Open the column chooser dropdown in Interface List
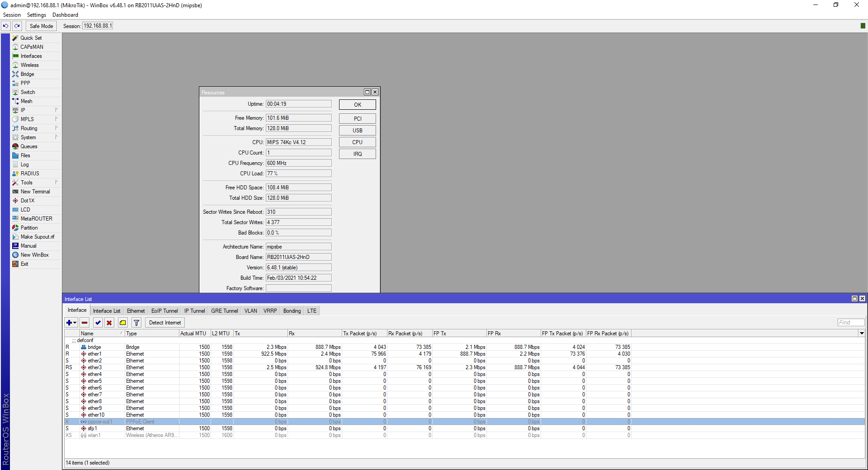868x470 pixels. tap(862, 334)
